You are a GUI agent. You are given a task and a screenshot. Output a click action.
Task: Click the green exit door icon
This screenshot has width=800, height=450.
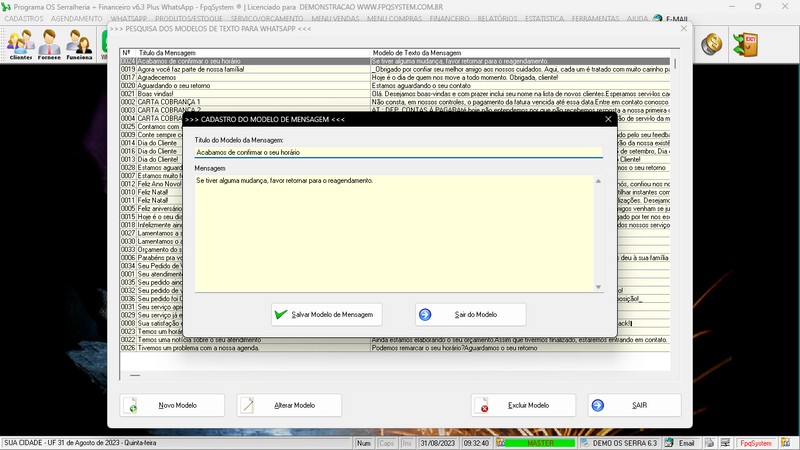pos(745,44)
